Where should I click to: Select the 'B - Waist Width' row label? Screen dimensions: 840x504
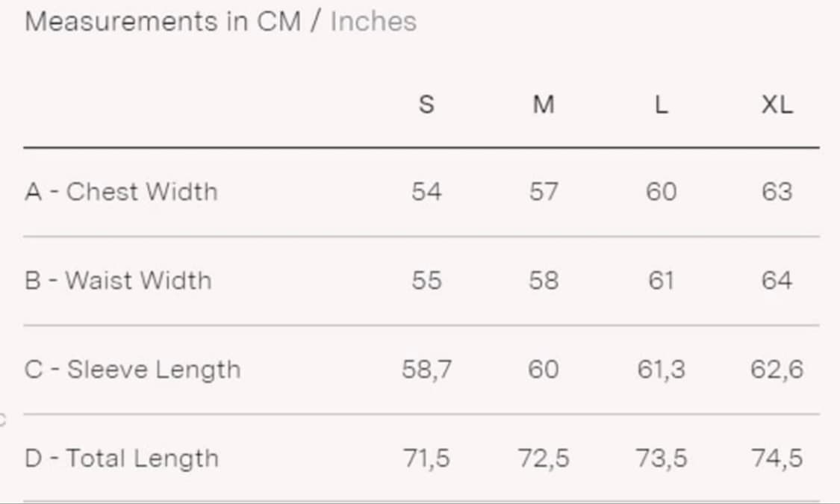[118, 281]
